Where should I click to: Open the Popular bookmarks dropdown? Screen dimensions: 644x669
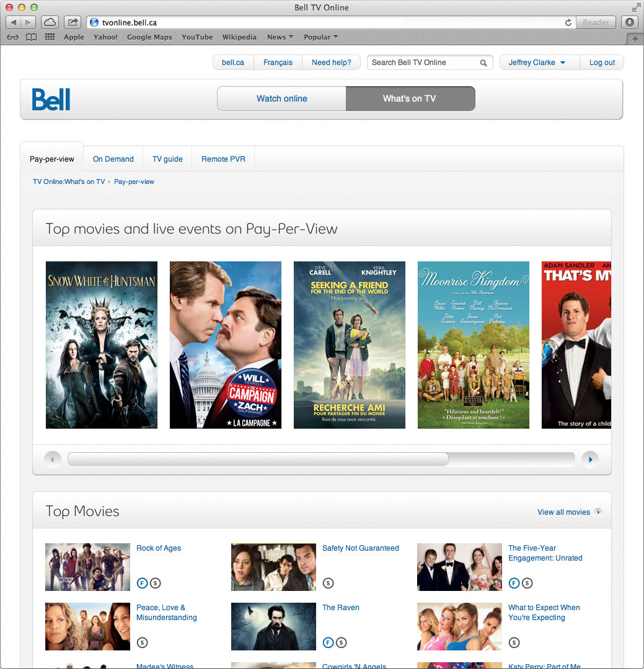click(x=320, y=37)
